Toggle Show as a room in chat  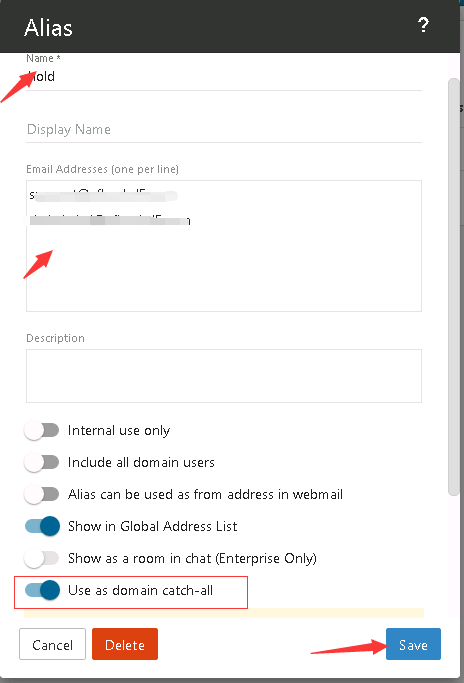pos(41,558)
